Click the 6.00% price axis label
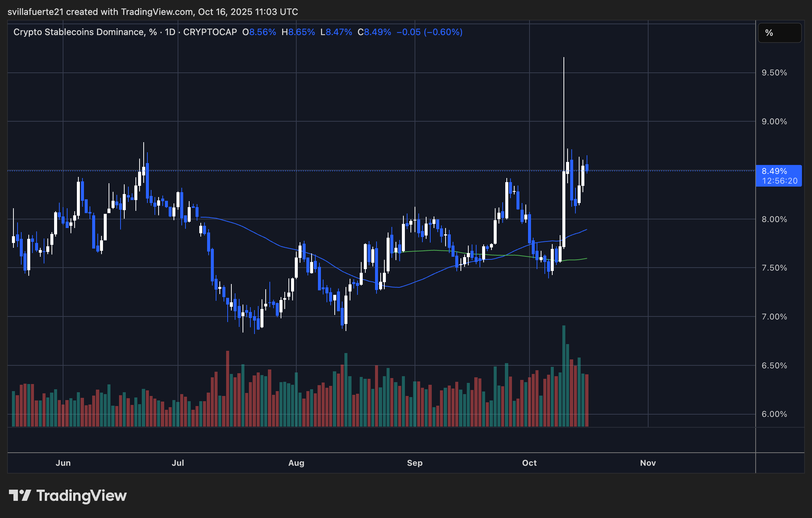The width and height of the screenshot is (812, 518). 774,414
